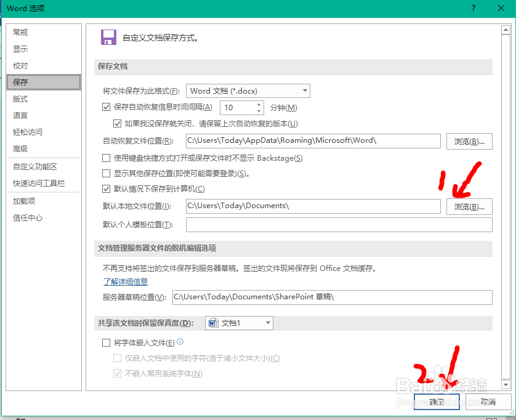This screenshot has height=420, width=516.
Task: Click the 默认本地文件位置 path field
Action: point(313,206)
